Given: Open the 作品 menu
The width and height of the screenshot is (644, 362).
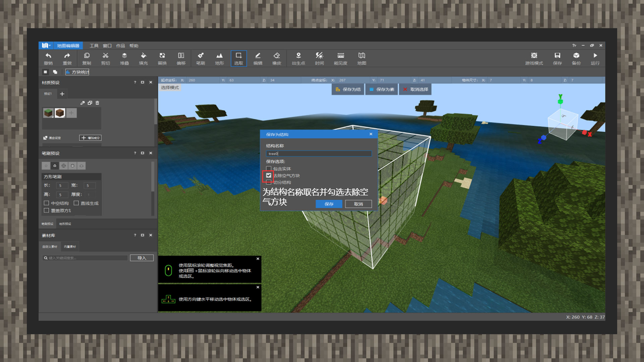Looking at the screenshot, I should [x=120, y=46].
